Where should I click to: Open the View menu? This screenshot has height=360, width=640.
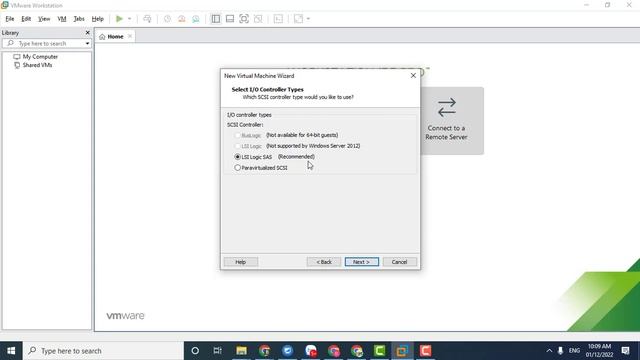(44, 19)
